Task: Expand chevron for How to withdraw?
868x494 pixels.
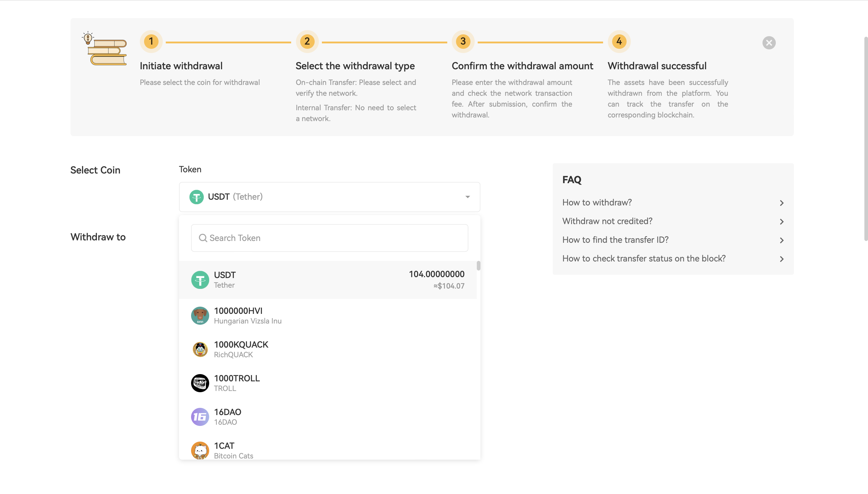Action: pos(782,203)
